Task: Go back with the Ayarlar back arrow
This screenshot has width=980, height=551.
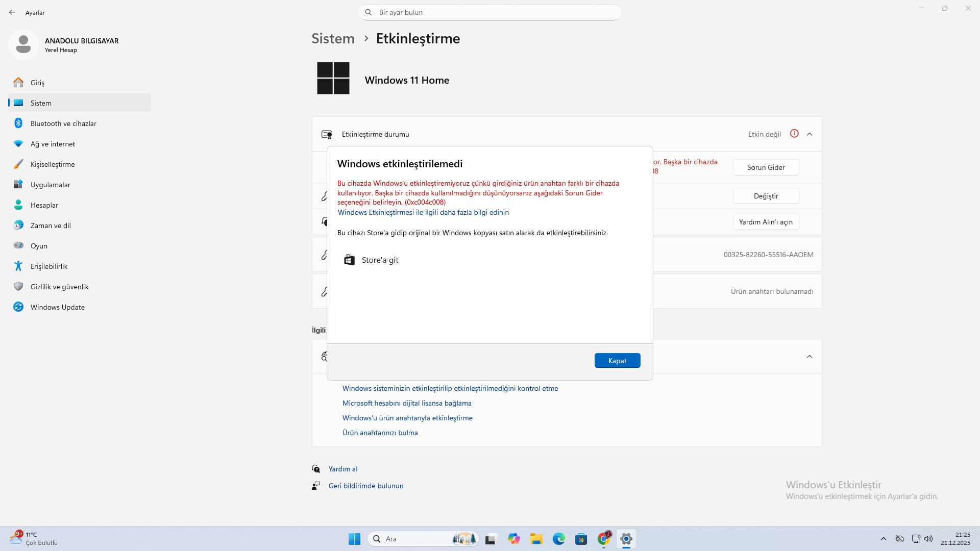Action: [x=12, y=12]
